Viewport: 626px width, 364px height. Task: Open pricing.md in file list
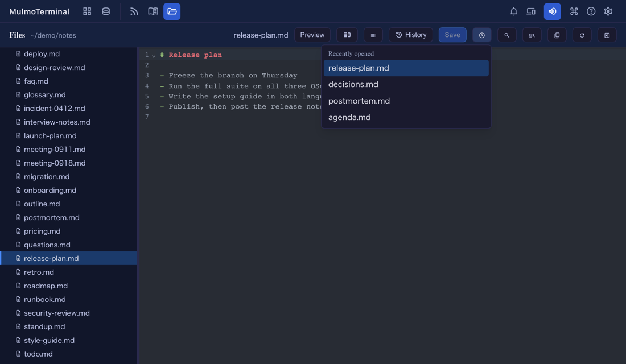click(x=68, y=231)
